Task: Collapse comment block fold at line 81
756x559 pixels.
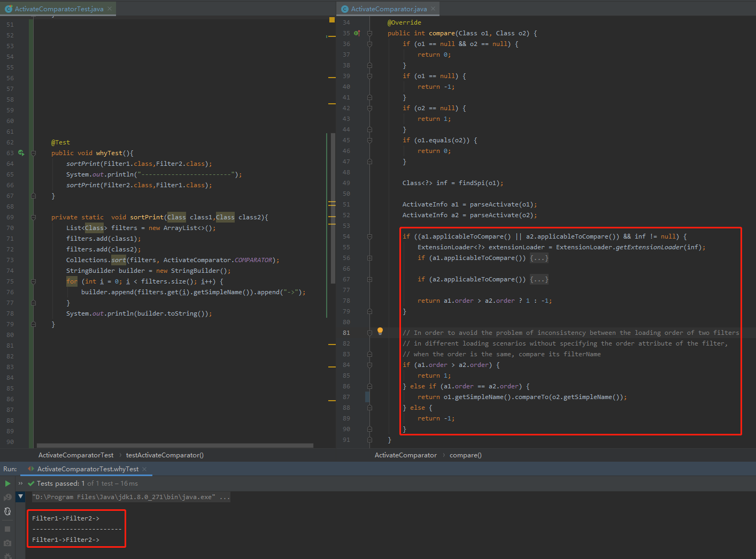Action: click(x=369, y=333)
